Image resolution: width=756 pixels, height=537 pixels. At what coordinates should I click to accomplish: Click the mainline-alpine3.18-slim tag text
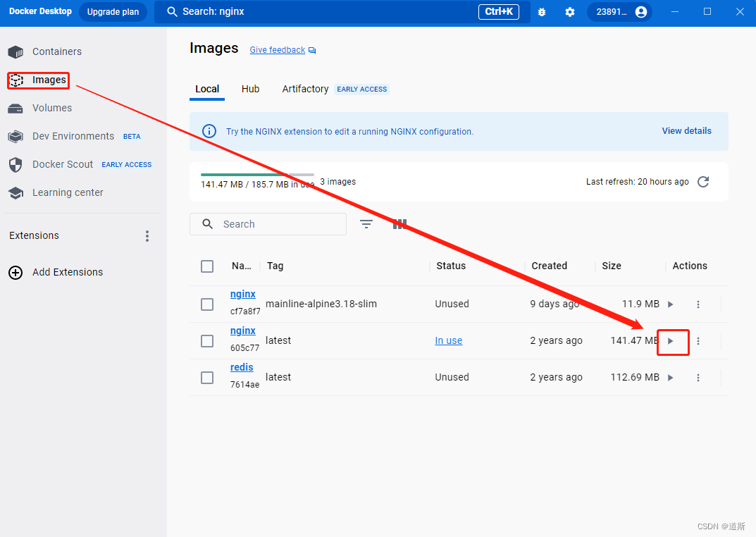(321, 304)
